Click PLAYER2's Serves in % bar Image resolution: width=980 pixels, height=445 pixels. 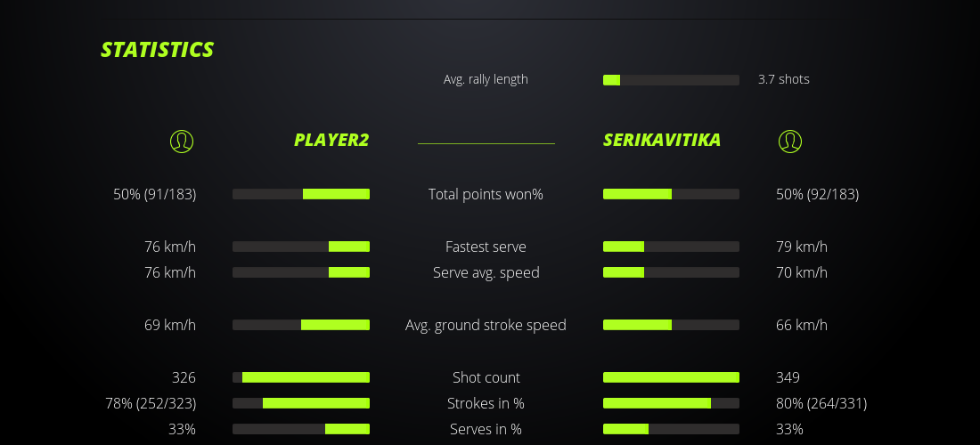tap(301, 429)
